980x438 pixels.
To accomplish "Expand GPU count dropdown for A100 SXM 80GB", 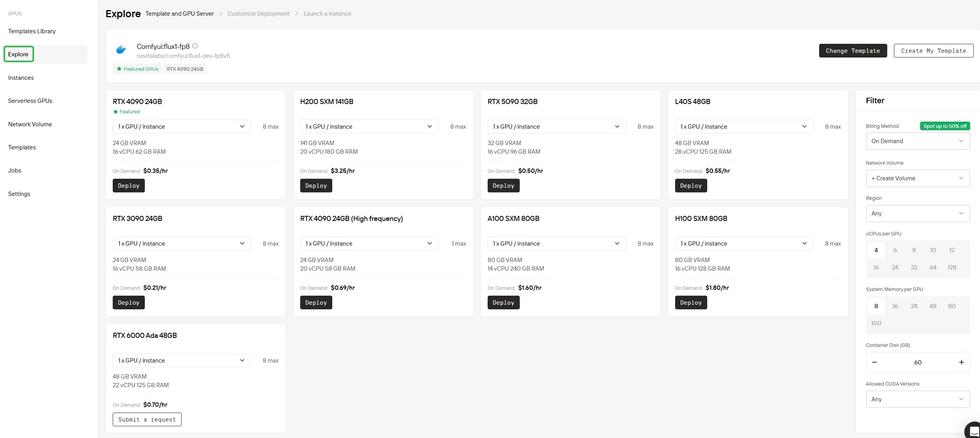I will coord(557,244).
